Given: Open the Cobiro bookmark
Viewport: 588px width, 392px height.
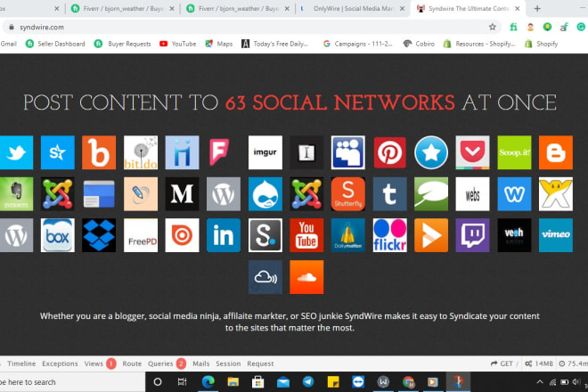Looking at the screenshot, I should point(419,44).
